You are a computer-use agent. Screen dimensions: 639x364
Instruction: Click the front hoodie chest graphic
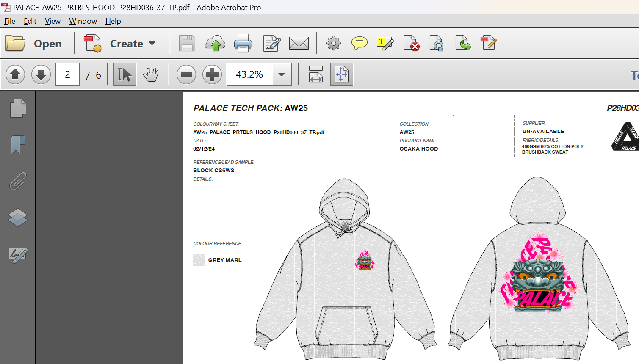click(x=365, y=260)
